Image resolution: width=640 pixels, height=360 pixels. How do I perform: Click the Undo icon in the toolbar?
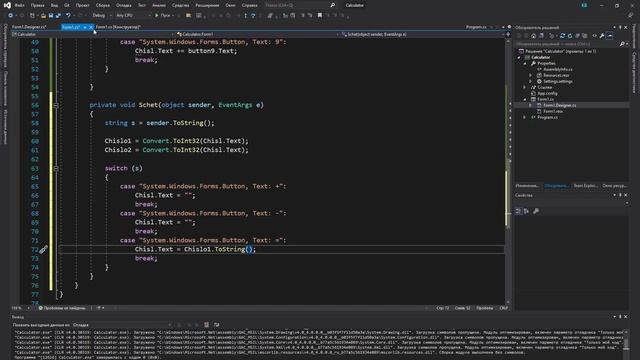68,15
